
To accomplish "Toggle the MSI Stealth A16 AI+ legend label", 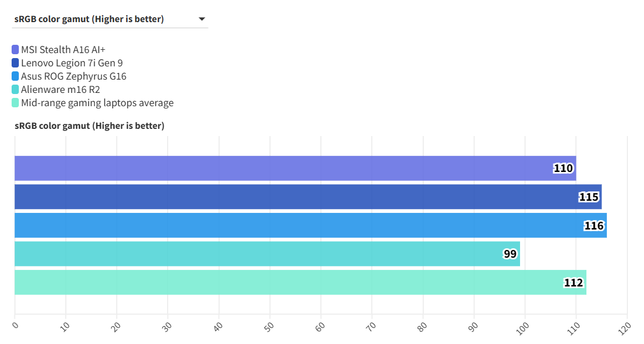I will coord(63,50).
